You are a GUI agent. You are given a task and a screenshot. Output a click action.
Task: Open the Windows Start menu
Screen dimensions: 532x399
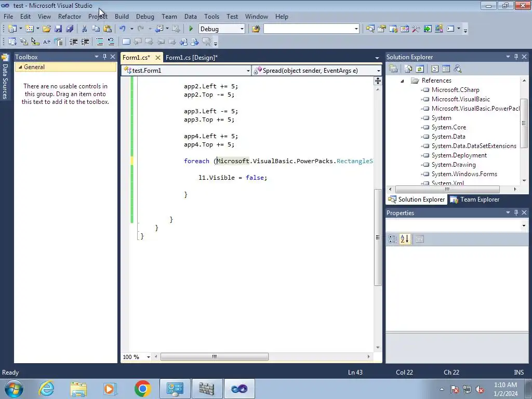click(14, 389)
